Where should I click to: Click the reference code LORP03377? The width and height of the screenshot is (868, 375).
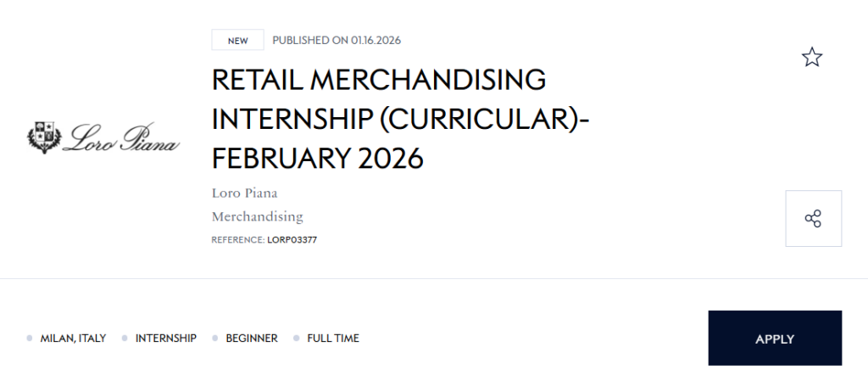[292, 240]
